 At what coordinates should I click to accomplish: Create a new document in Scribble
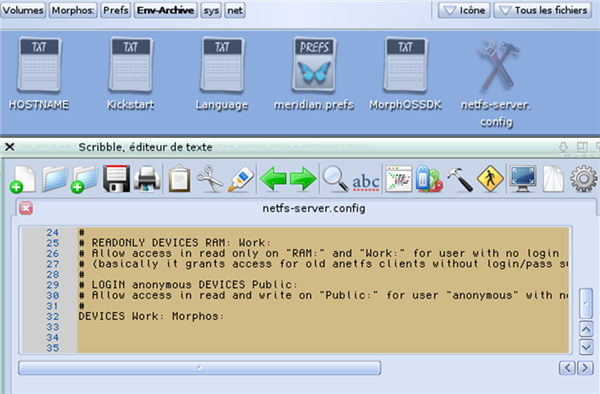click(23, 179)
